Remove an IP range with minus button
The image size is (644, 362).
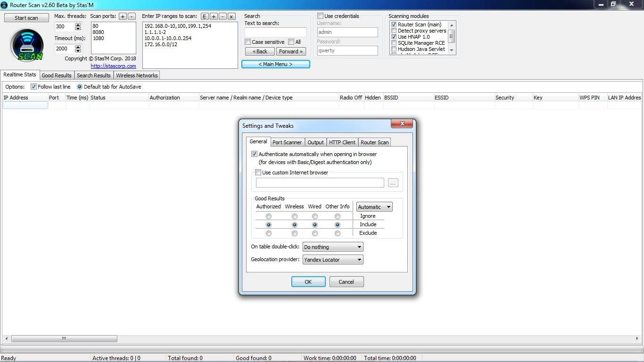point(222,16)
